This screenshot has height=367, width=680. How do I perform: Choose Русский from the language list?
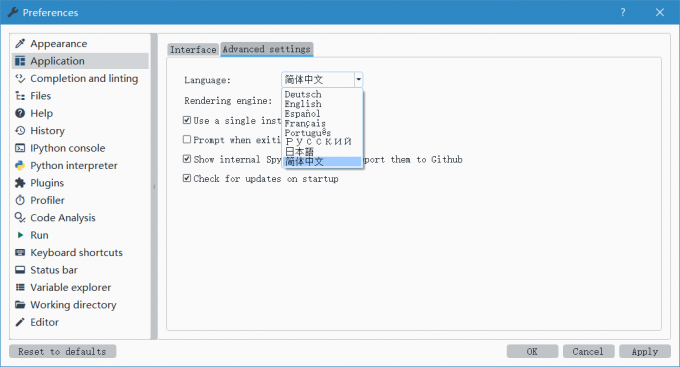coord(322,142)
